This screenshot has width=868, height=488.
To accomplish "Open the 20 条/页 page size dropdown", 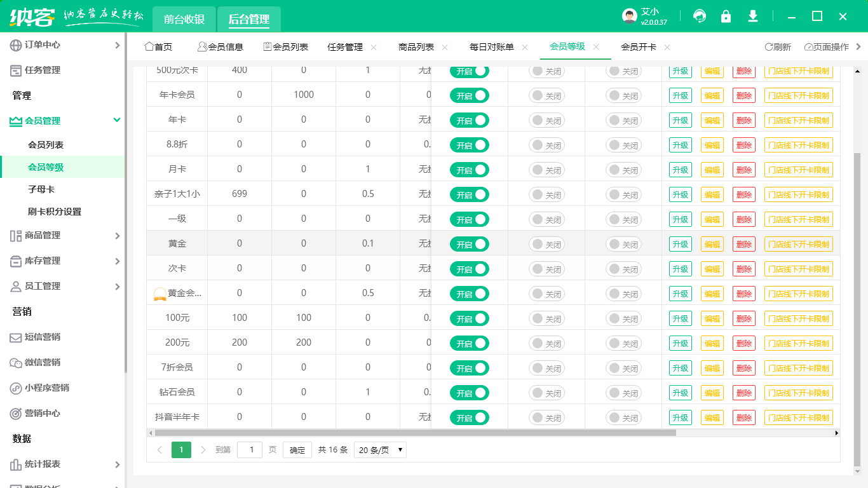I will click(379, 449).
